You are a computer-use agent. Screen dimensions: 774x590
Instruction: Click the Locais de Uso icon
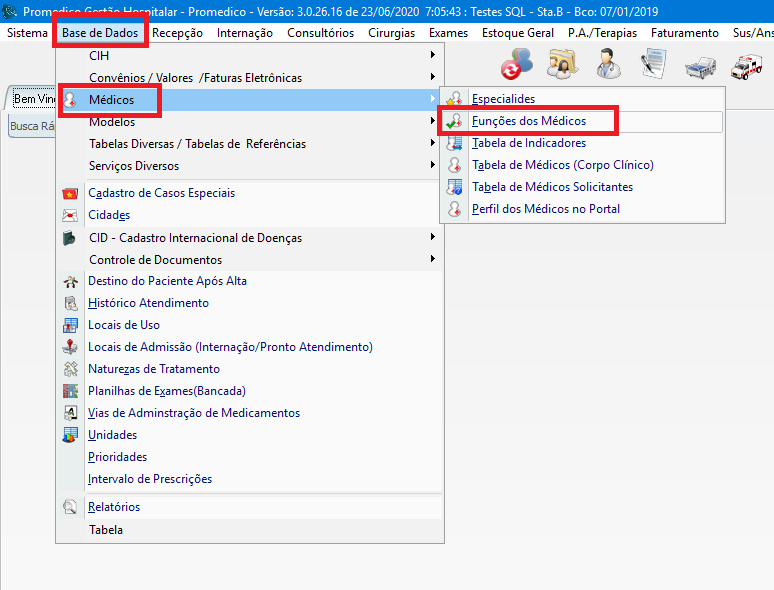70,325
